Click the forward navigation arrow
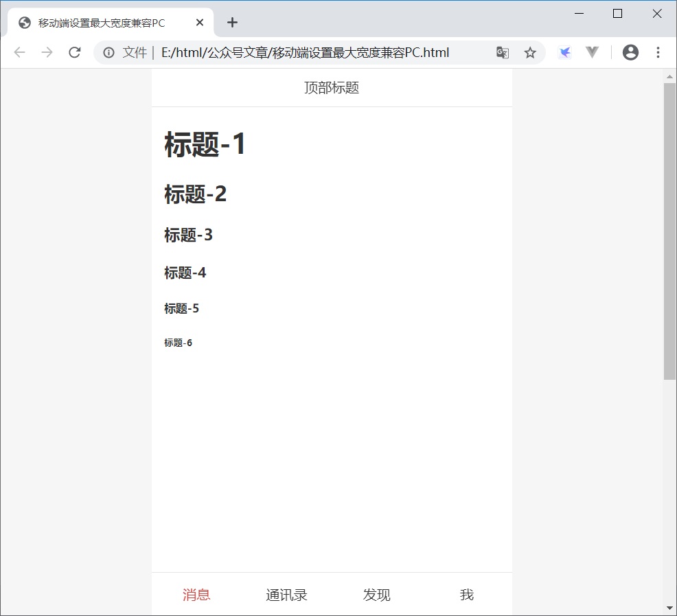 (x=46, y=52)
